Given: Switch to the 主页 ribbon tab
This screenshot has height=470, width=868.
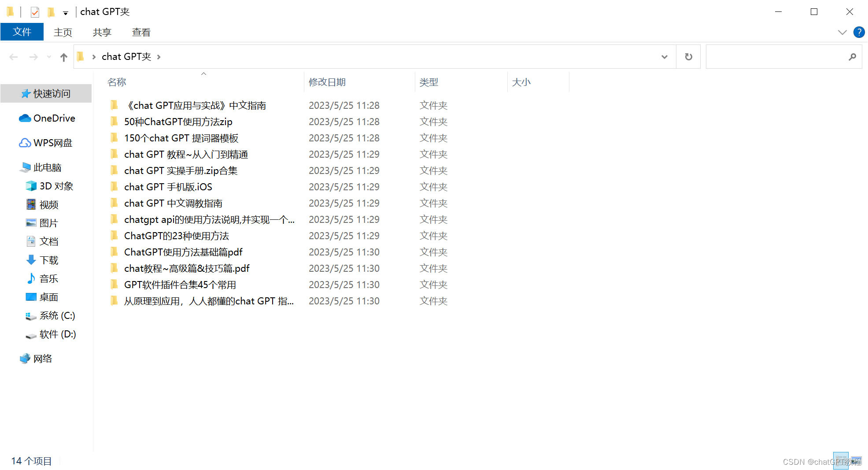Looking at the screenshot, I should coord(63,32).
